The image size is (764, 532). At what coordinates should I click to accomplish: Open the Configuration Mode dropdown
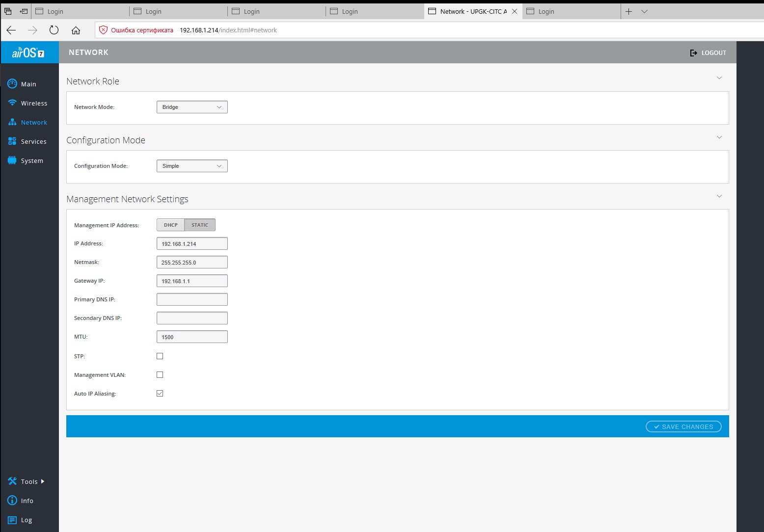pyautogui.click(x=192, y=166)
